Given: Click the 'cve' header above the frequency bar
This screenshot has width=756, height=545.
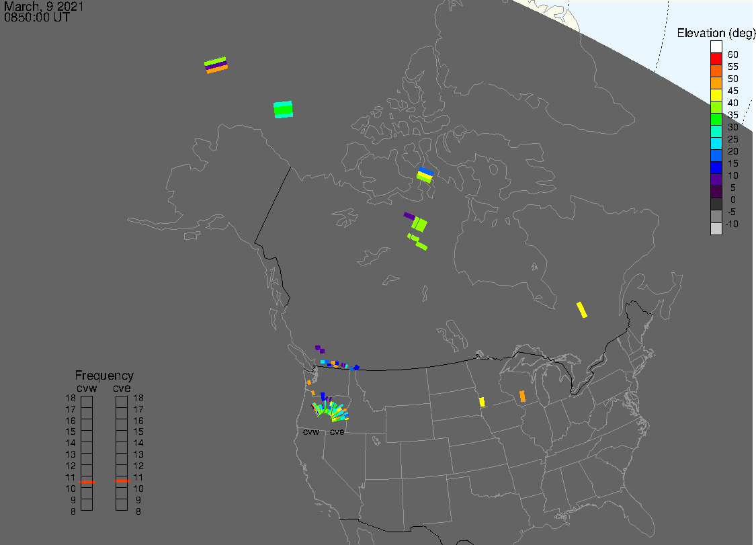Looking at the screenshot, I should [x=122, y=388].
